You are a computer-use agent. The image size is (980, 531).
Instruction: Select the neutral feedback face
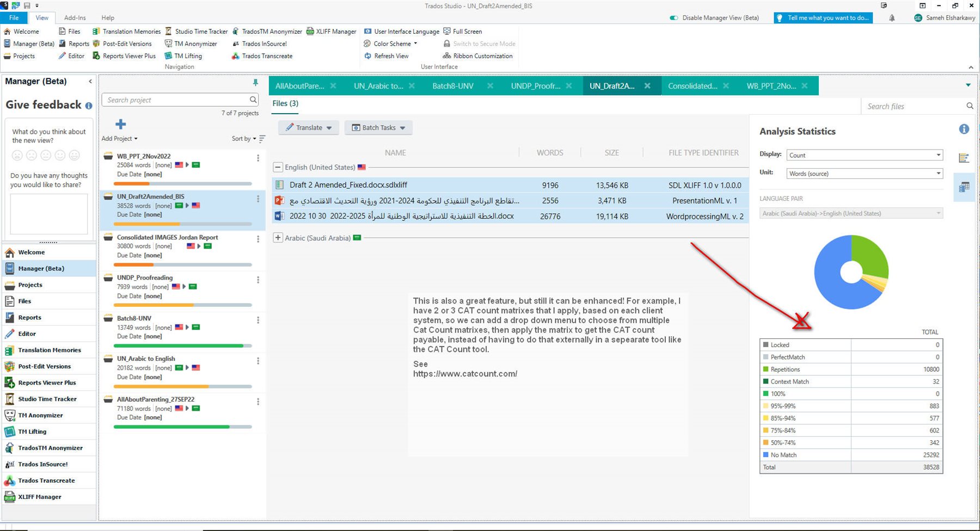46,155
